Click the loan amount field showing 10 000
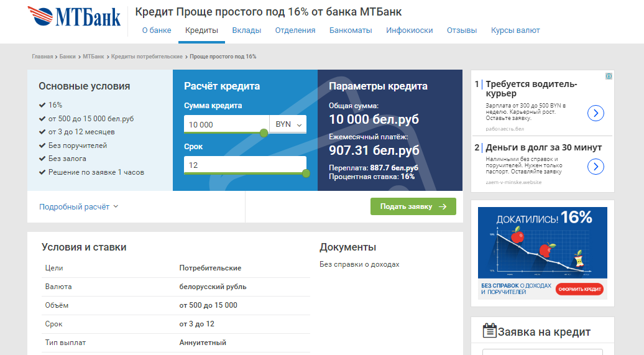This screenshot has width=644, height=355. (227, 124)
